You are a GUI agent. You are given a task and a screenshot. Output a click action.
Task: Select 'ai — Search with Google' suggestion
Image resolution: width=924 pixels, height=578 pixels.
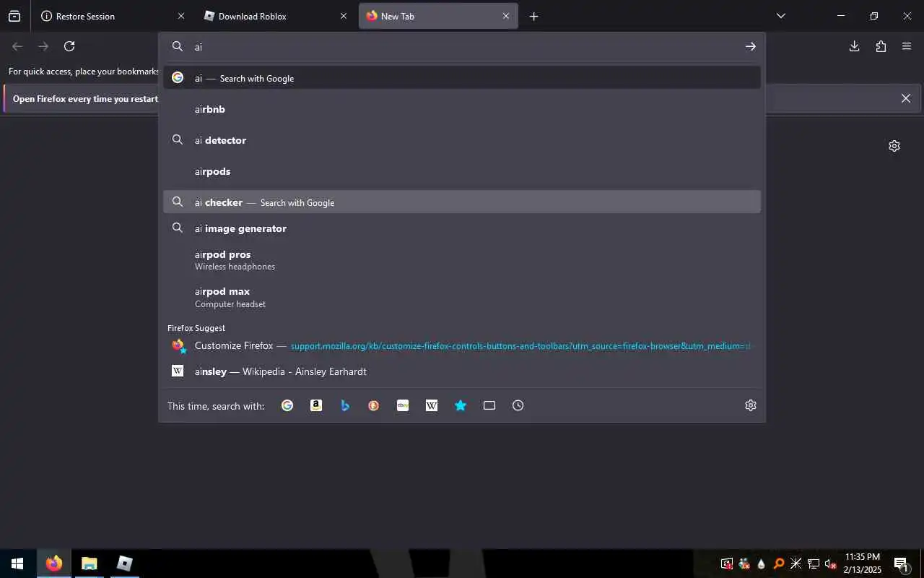462,78
